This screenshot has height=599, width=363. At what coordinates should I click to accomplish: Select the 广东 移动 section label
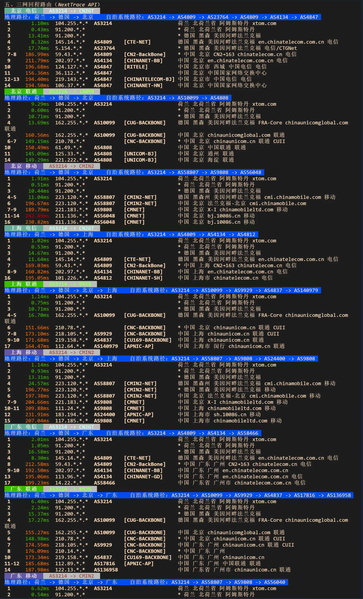(24, 576)
